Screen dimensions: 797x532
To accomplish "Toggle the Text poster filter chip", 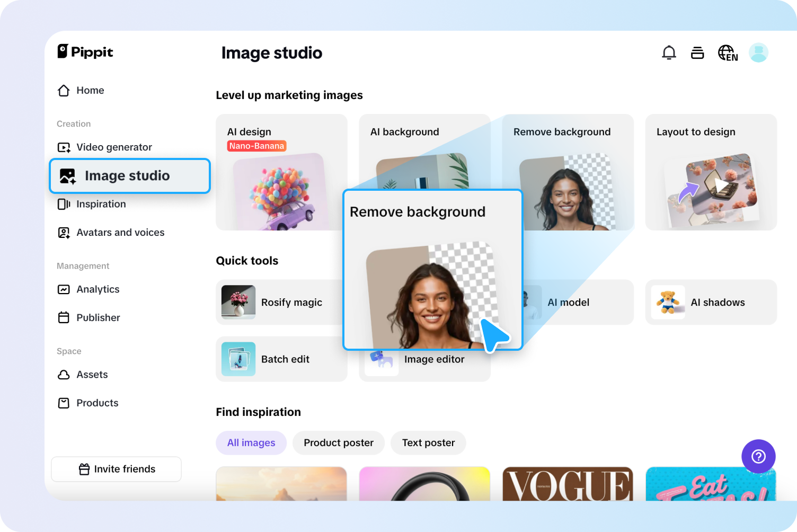I will [428, 442].
